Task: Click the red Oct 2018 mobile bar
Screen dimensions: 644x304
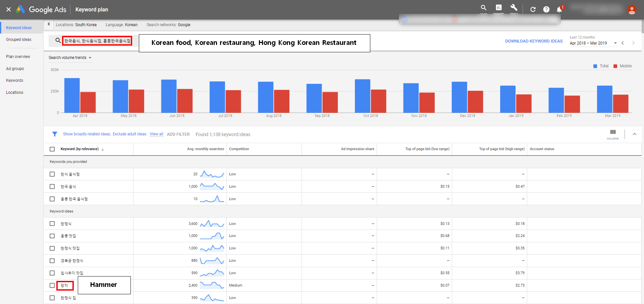Action: 378,101
